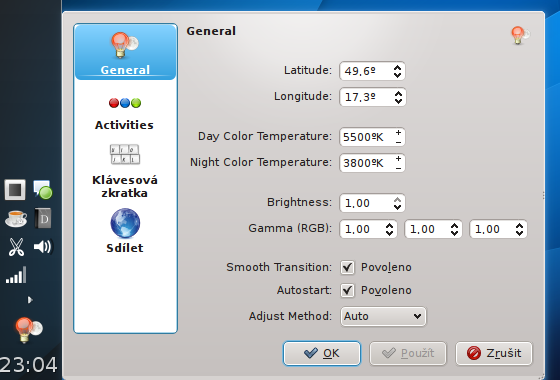Screen dimensions: 560x380
Task: Increase Day Color Temperature with plus
Action: (x=398, y=132)
